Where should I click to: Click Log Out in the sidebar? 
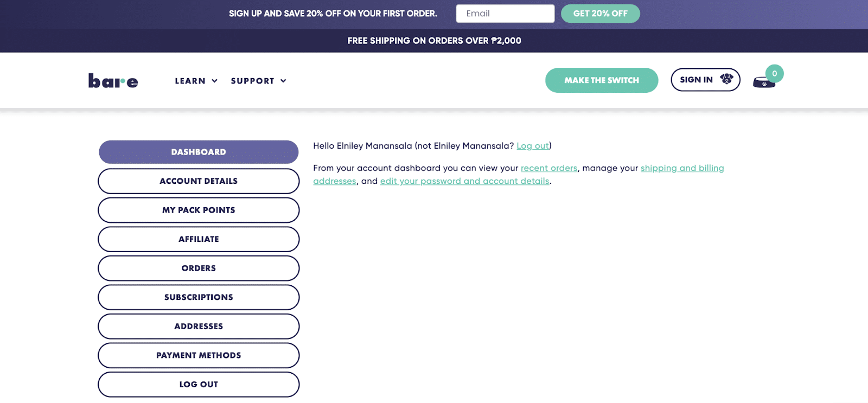pos(199,385)
